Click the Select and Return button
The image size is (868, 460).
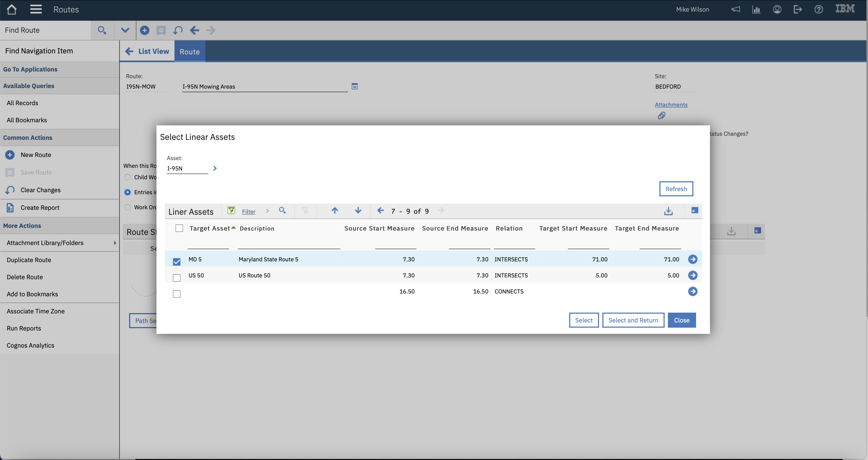coord(633,320)
